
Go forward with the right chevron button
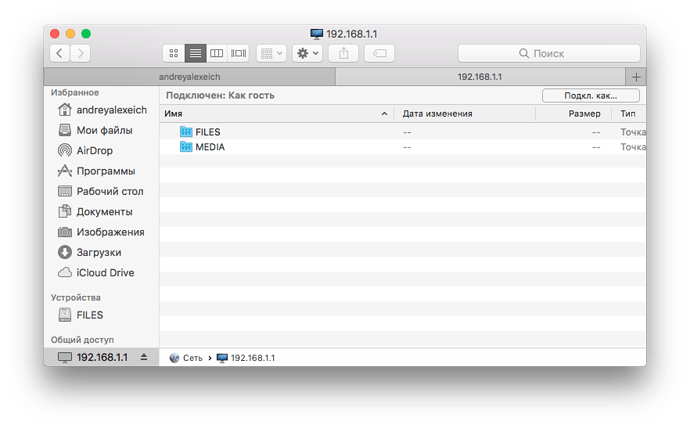click(x=81, y=53)
